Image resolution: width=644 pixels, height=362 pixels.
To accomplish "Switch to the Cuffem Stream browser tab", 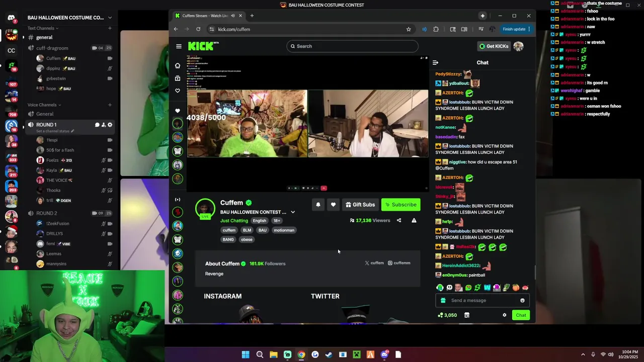I will click(x=208, y=16).
